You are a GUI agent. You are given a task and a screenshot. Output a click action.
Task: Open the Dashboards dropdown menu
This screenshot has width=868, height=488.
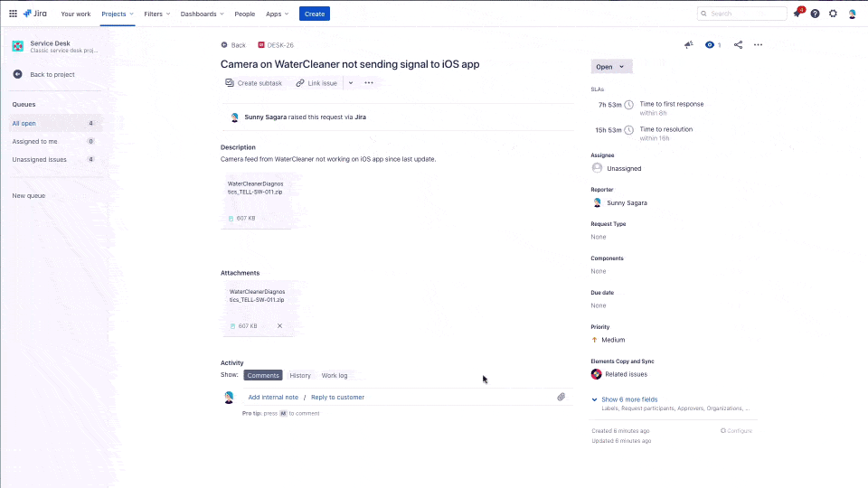[x=202, y=14]
